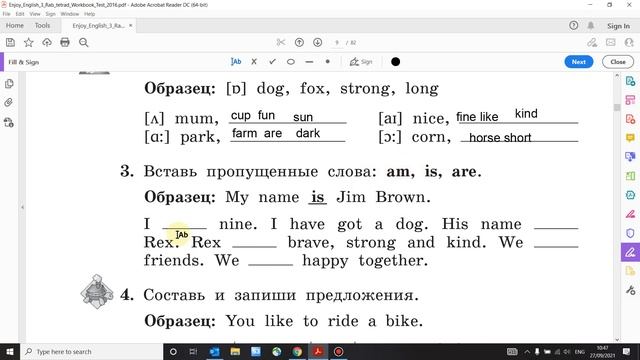The width and height of the screenshot is (640, 360).
Task: Open the notifications bell
Action: [x=591, y=25]
